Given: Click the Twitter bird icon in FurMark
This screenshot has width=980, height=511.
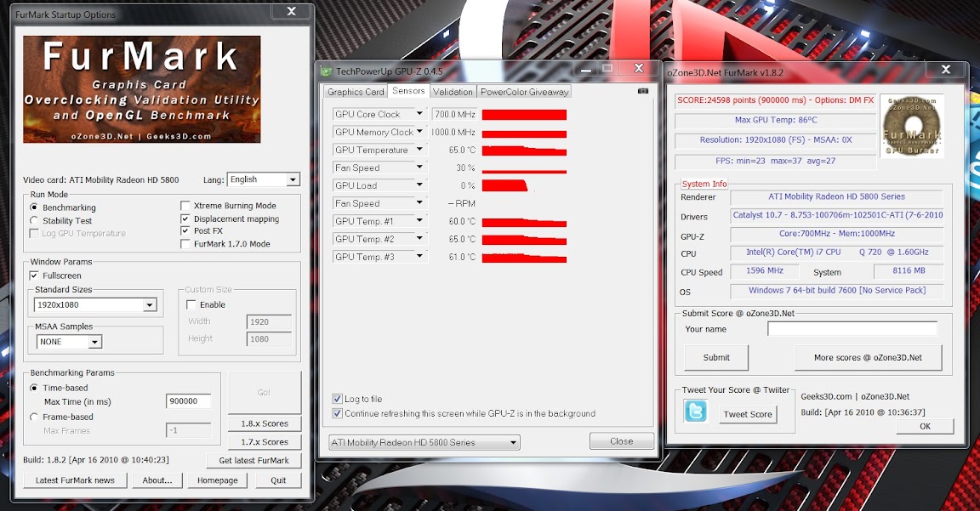Looking at the screenshot, I should click(696, 412).
